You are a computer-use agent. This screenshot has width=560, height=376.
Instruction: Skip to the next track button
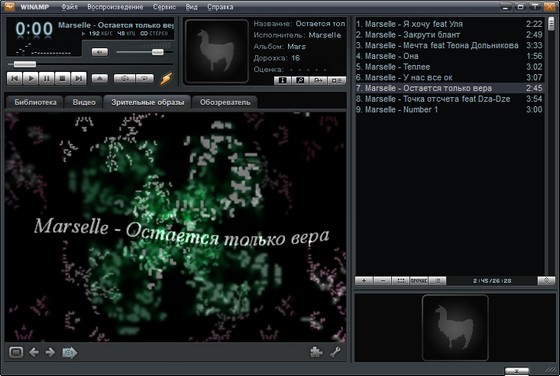coord(79,78)
